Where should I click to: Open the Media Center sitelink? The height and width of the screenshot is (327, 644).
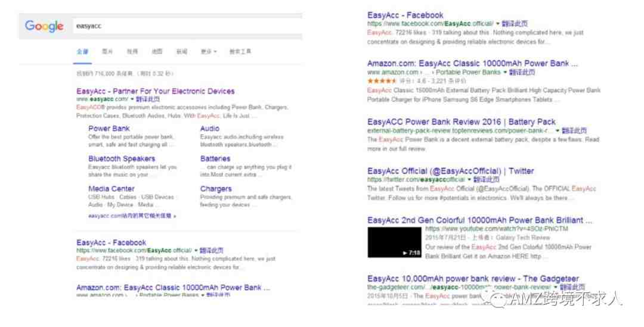pos(112,189)
